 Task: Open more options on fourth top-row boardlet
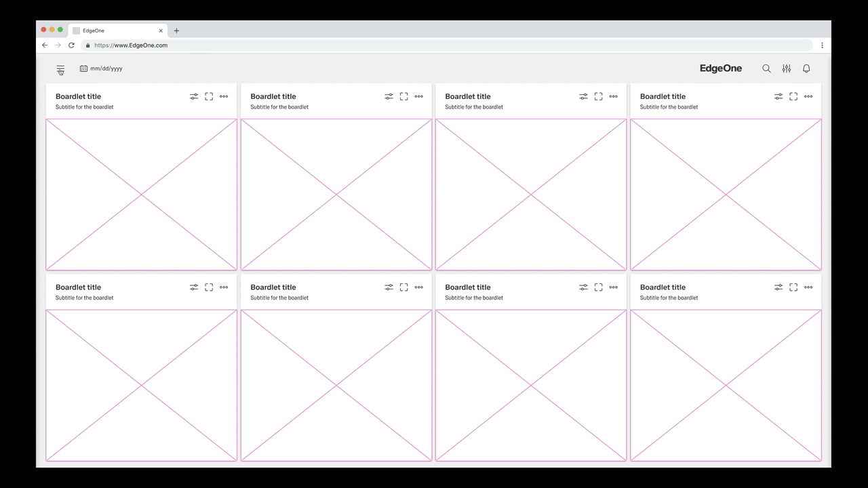point(808,97)
